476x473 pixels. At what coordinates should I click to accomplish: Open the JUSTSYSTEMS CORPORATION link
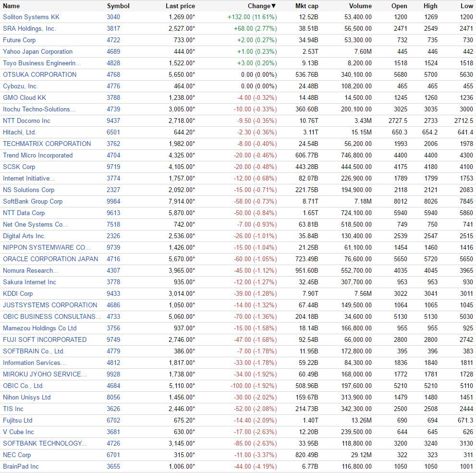pos(50,305)
